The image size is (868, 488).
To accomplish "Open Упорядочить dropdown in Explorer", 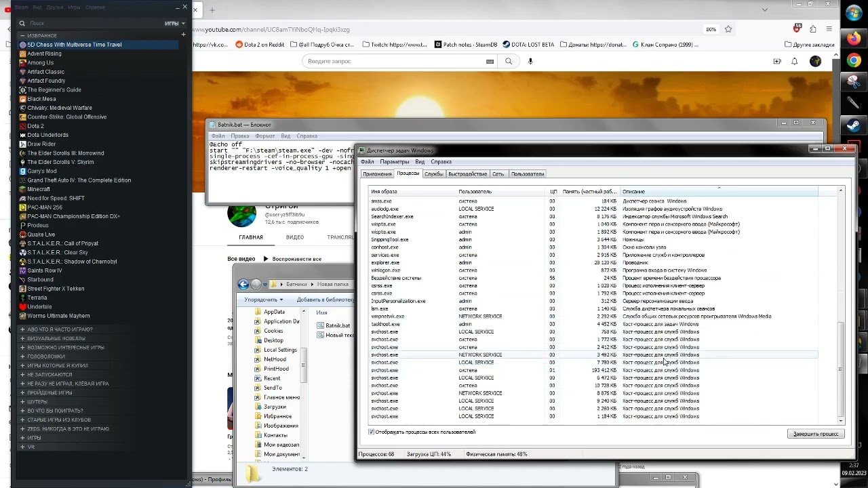I will click(x=264, y=300).
